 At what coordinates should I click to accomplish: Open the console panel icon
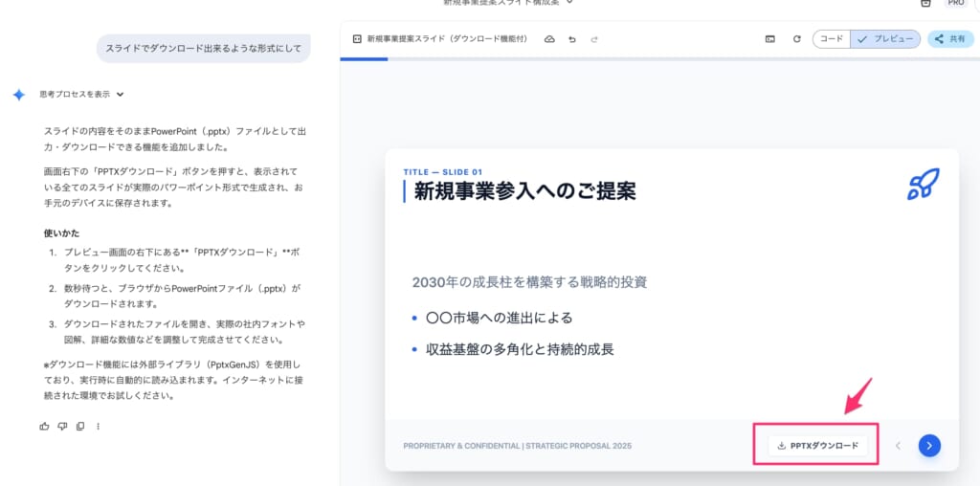(769, 39)
